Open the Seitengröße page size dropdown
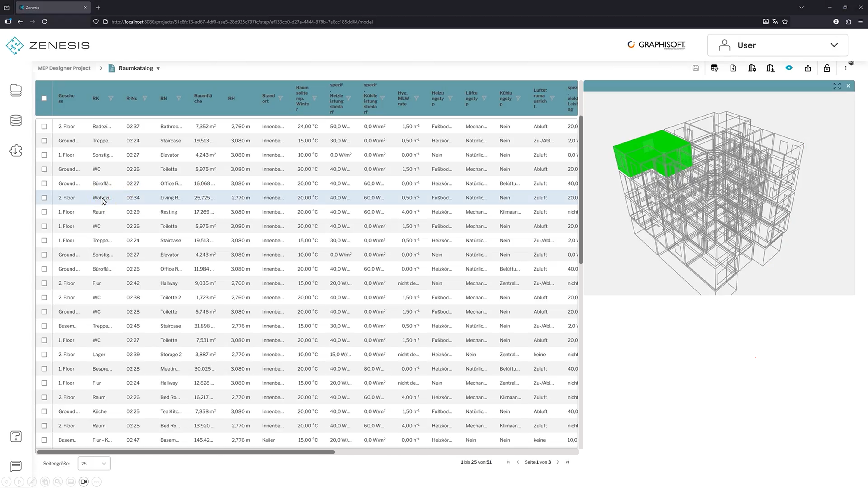 point(94,463)
